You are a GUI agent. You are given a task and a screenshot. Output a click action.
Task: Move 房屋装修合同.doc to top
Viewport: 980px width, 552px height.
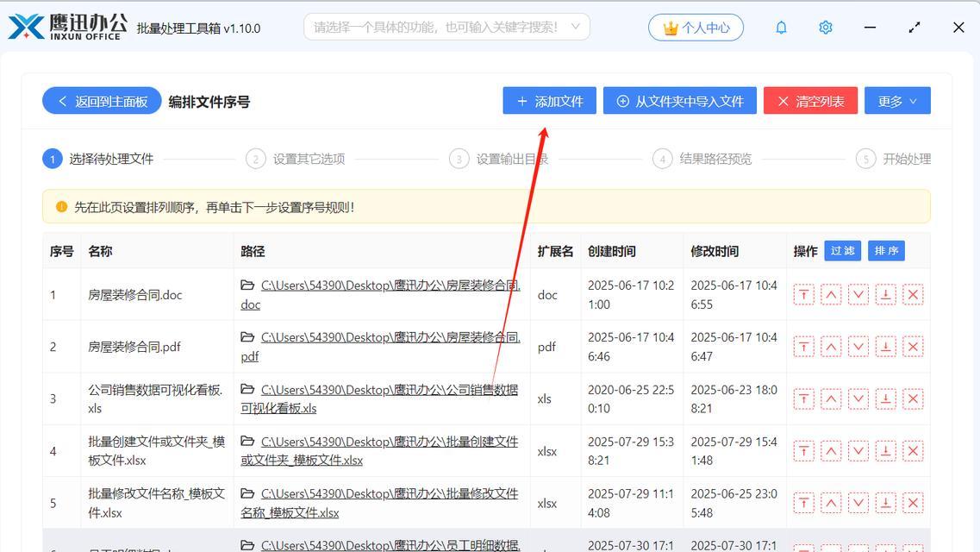pos(804,294)
